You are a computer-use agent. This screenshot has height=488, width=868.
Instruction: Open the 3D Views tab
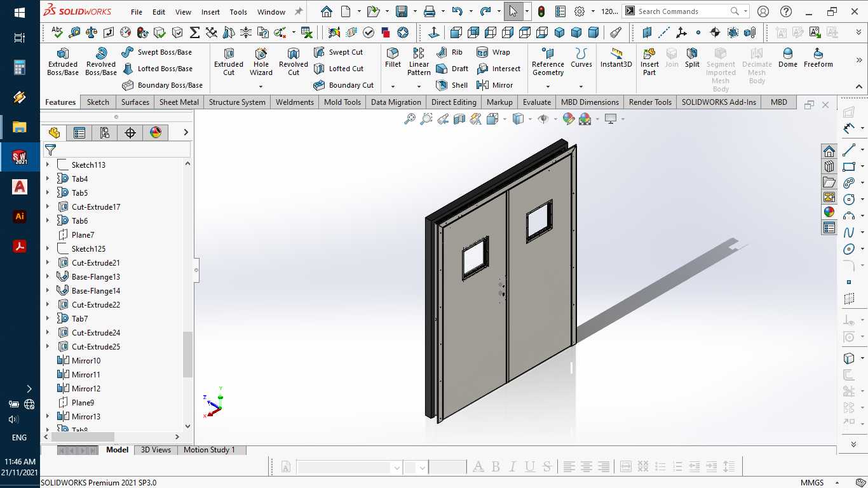tap(156, 450)
